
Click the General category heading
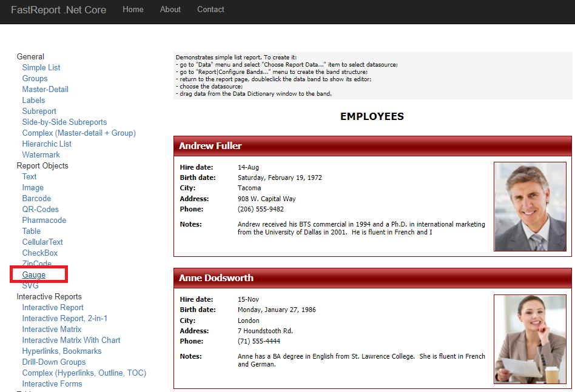[x=30, y=57]
